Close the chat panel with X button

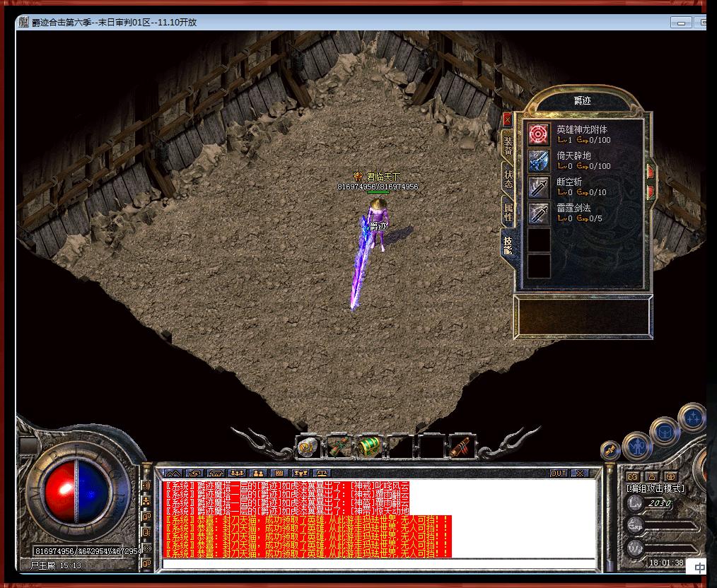[x=580, y=473]
